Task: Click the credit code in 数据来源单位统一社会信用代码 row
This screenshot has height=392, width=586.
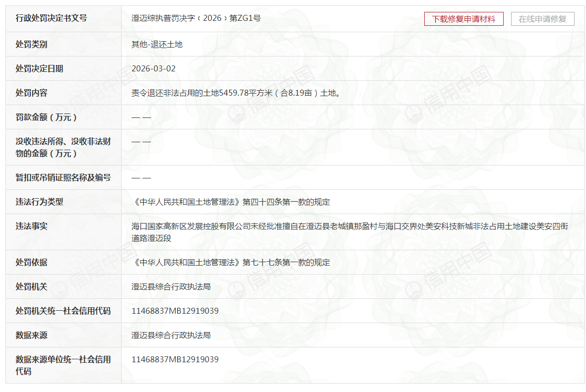Action: 175,360
